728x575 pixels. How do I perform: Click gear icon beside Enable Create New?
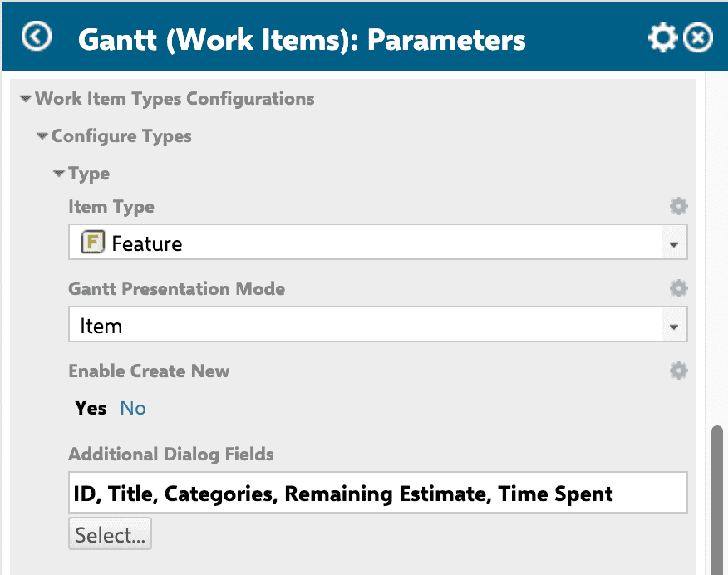pyautogui.click(x=678, y=371)
